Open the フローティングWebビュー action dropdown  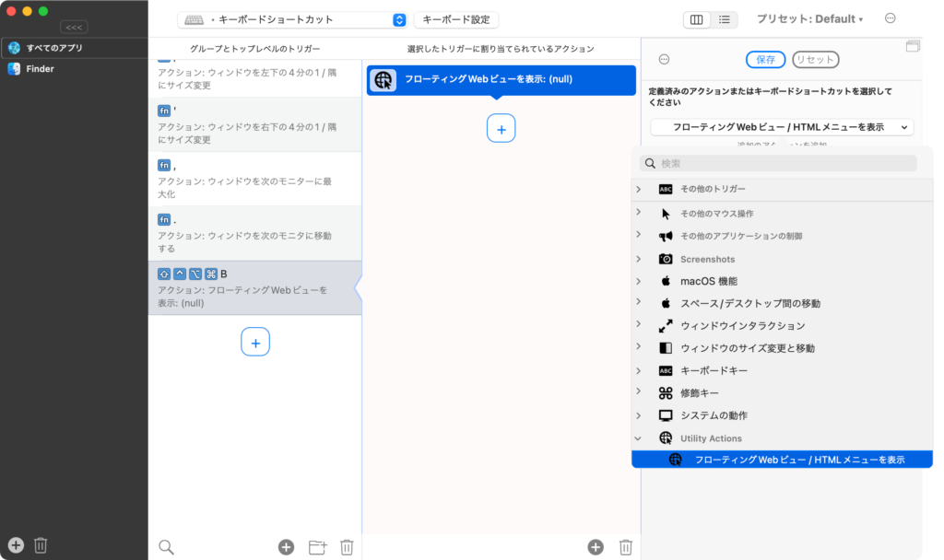[x=780, y=125]
